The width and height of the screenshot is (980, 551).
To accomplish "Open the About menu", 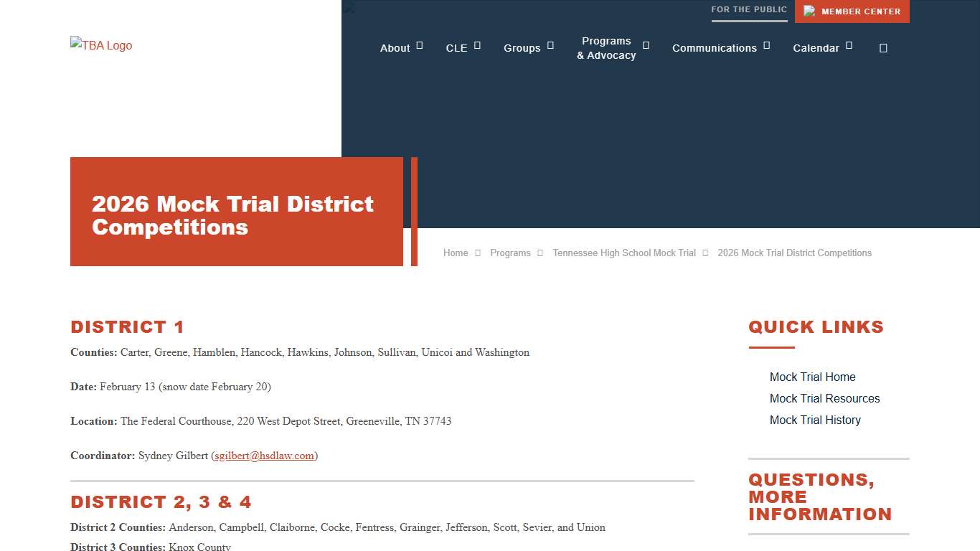I will 395,48.
